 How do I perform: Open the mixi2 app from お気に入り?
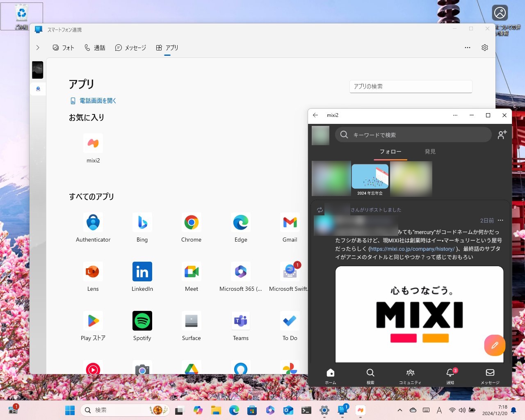click(x=93, y=143)
